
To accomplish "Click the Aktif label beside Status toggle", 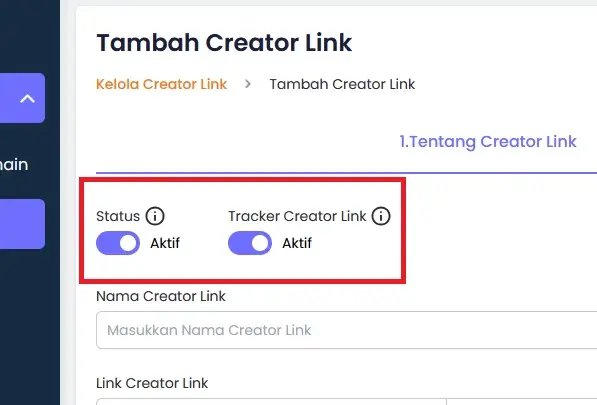I will [x=165, y=243].
